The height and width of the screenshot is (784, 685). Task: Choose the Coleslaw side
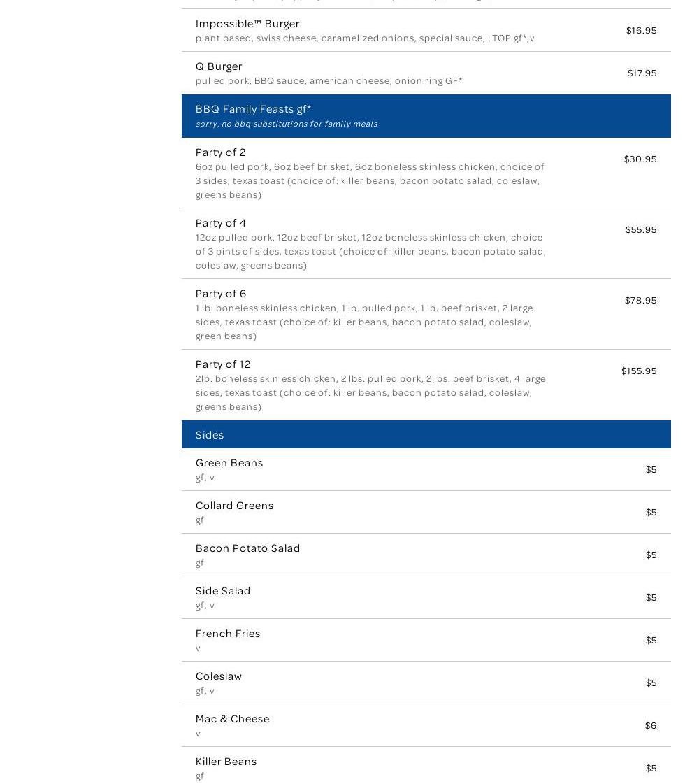(x=219, y=676)
